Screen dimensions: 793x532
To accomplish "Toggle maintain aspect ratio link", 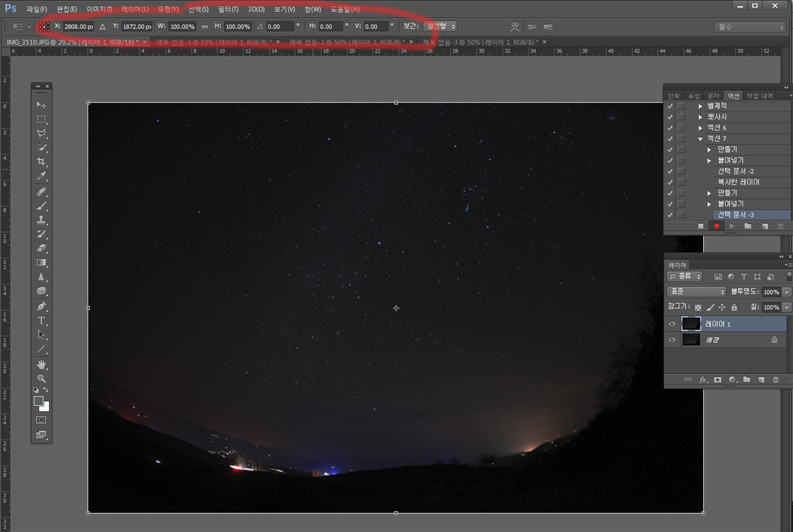I will click(205, 26).
